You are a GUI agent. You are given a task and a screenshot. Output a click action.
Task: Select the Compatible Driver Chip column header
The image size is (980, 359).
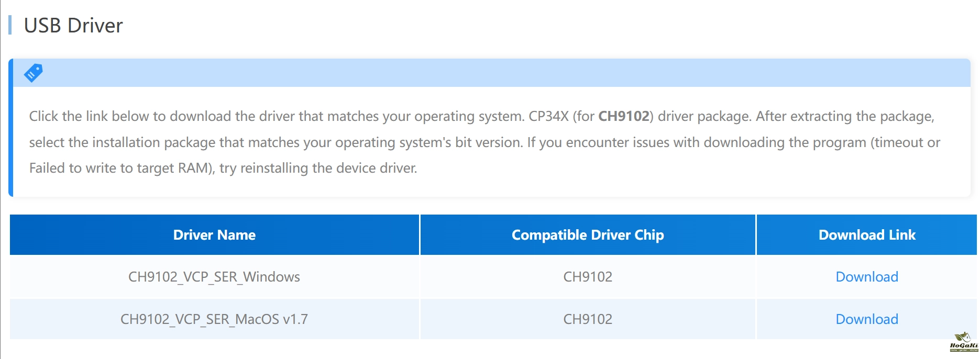pyautogui.click(x=587, y=235)
